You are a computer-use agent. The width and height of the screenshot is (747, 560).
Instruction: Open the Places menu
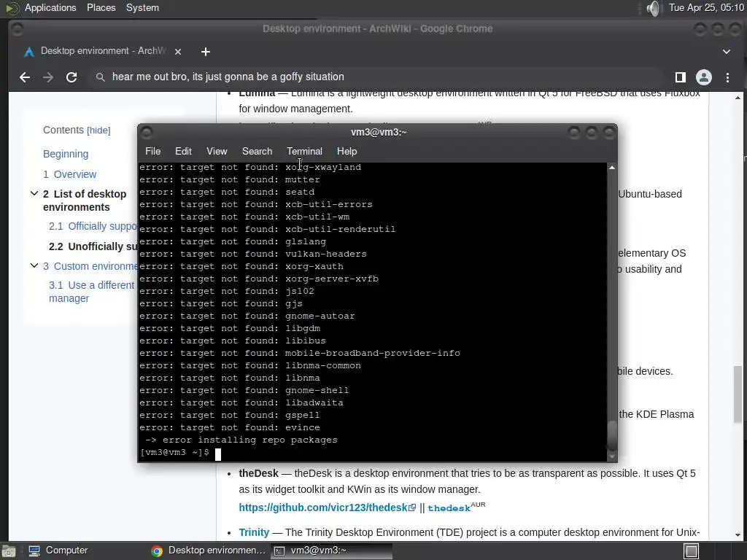pyautogui.click(x=101, y=7)
